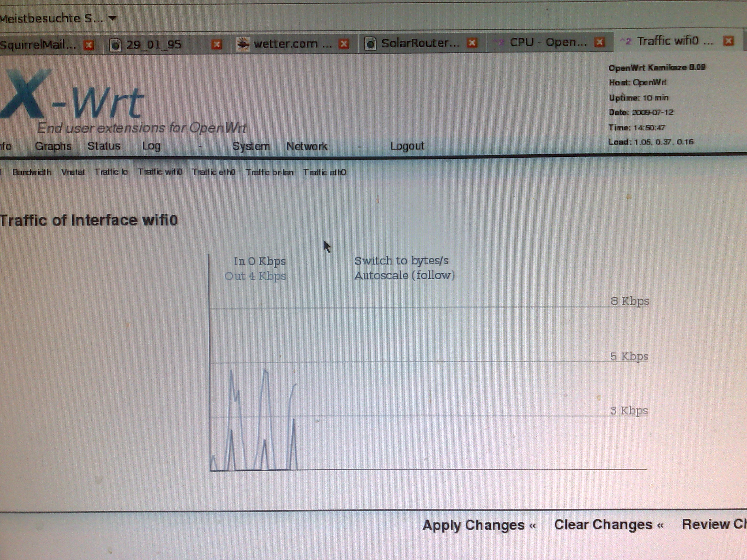Click the 29_01_95 tab favicon
Image resolution: width=747 pixels, height=560 pixels.
click(116, 45)
